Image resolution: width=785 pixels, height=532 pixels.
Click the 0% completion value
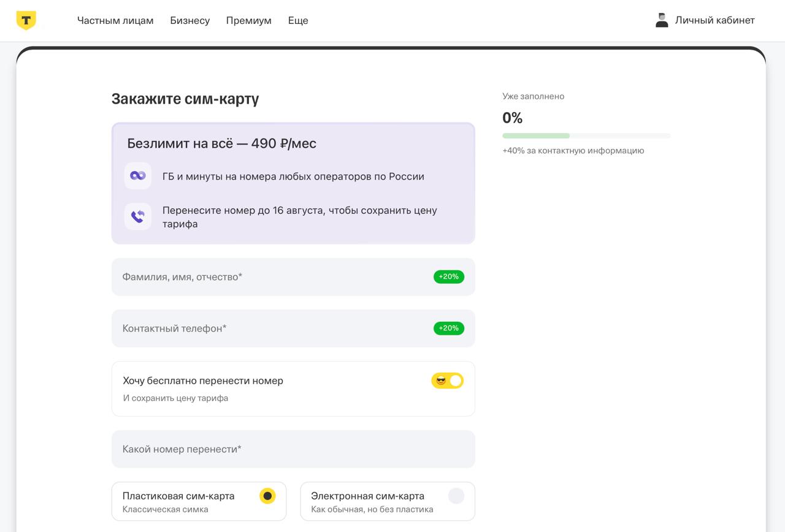(x=513, y=118)
